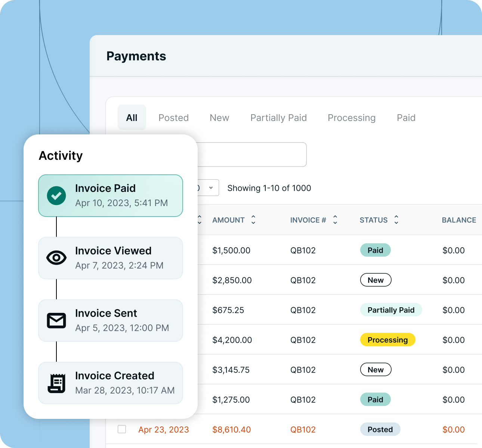Click the Paid status badge on the $1,500.00 row
Image resolution: width=482 pixels, height=448 pixels.
tap(376, 250)
